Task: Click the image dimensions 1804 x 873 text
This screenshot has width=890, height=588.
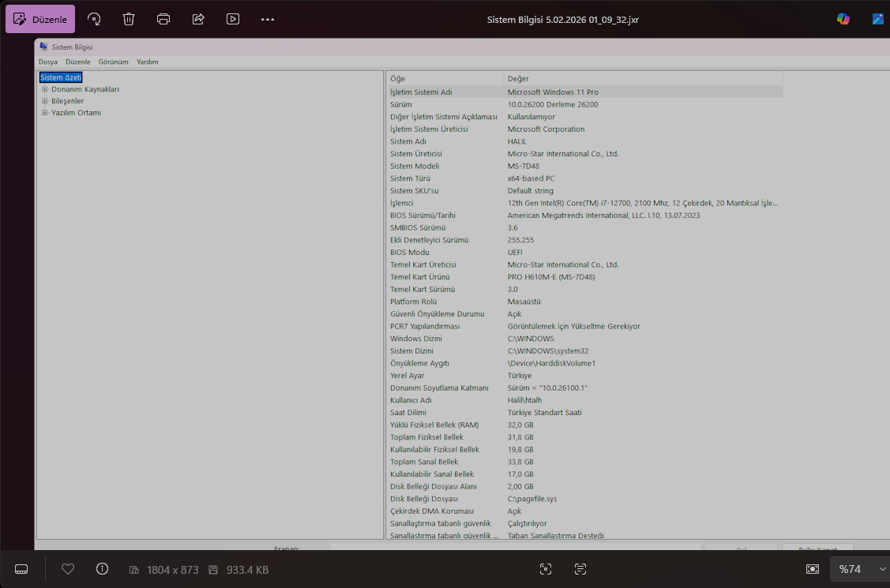Action: pyautogui.click(x=172, y=570)
